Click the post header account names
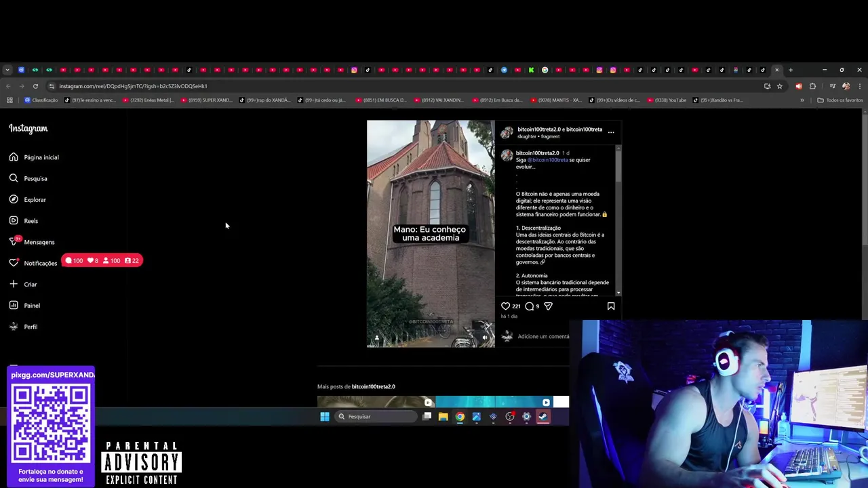The image size is (868, 488). [x=559, y=129]
